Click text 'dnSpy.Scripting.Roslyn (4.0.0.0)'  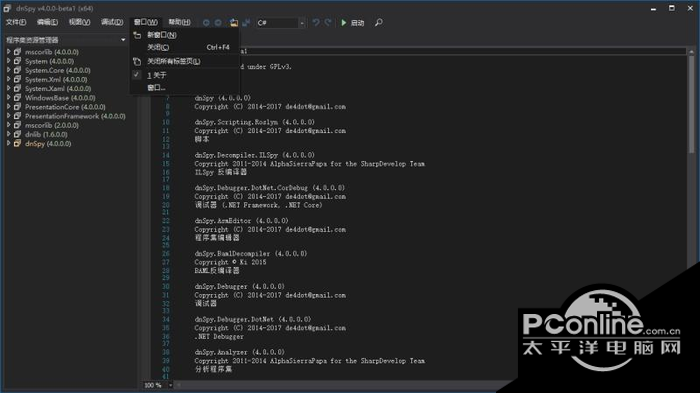(x=254, y=122)
